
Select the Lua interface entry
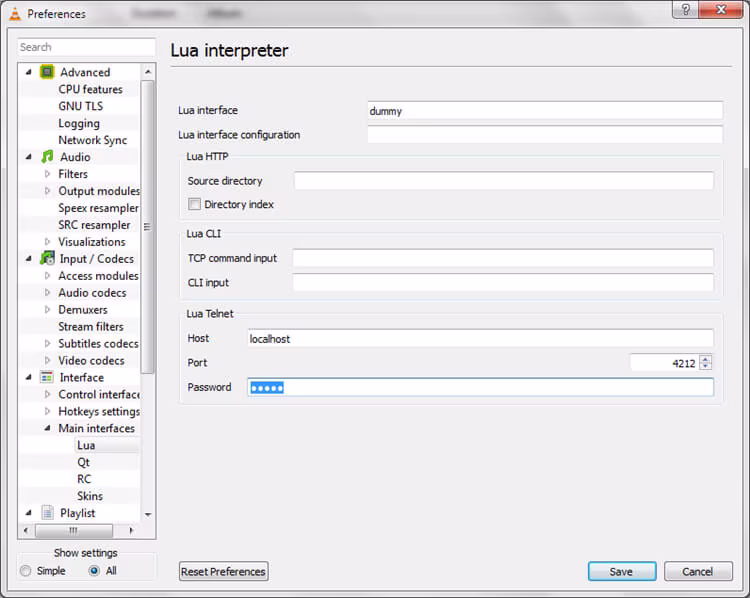click(86, 445)
